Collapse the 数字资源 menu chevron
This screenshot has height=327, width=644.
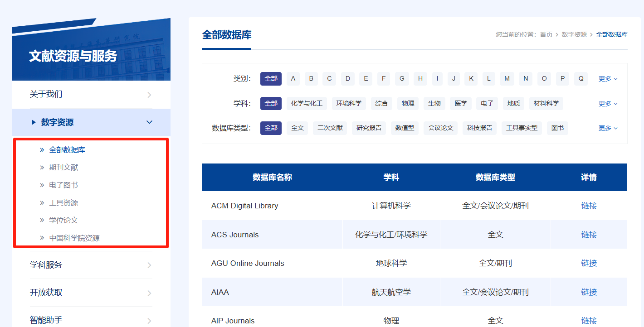tap(149, 122)
